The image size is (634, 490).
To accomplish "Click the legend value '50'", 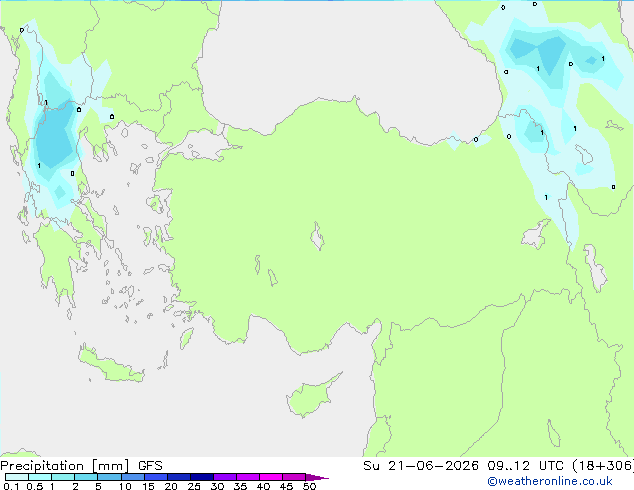I will click(x=309, y=486).
